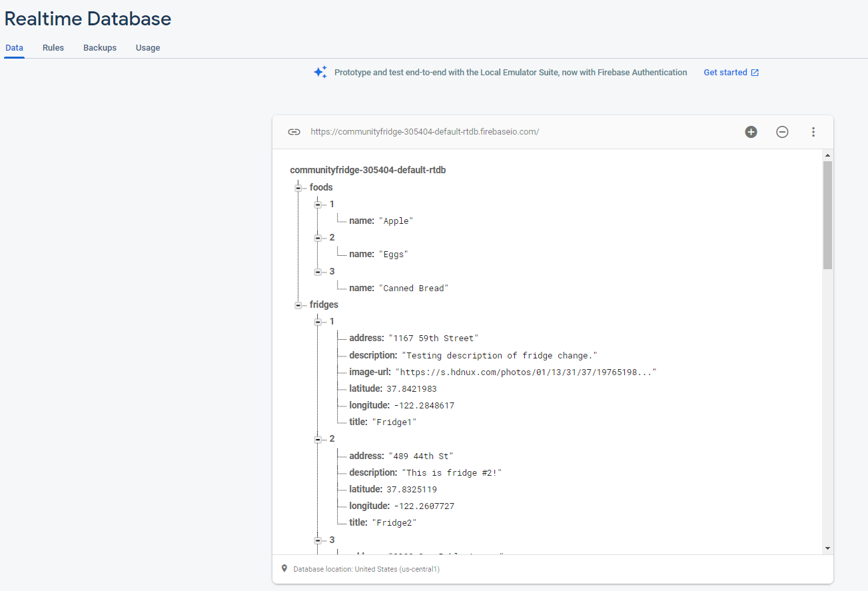Click the "Fridge1" title value
The height and width of the screenshot is (591, 868).
point(394,422)
